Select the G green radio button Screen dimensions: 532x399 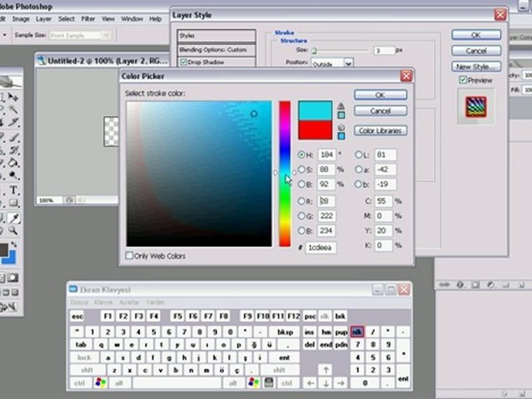[301, 216]
